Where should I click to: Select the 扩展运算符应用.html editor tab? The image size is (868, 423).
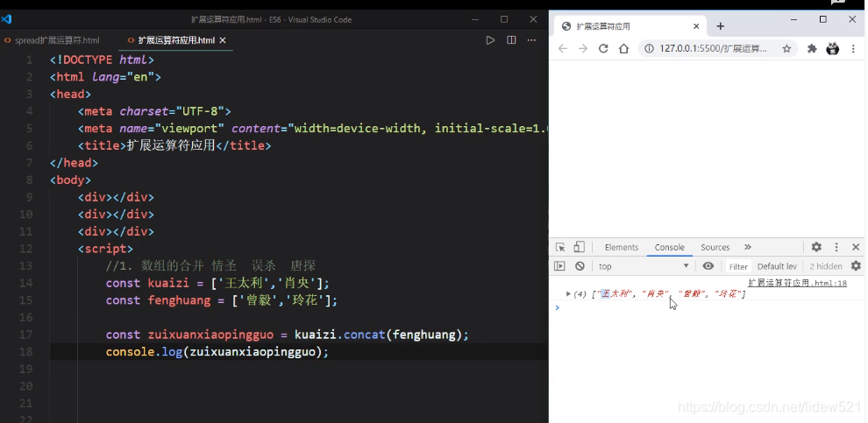pyautogui.click(x=176, y=40)
